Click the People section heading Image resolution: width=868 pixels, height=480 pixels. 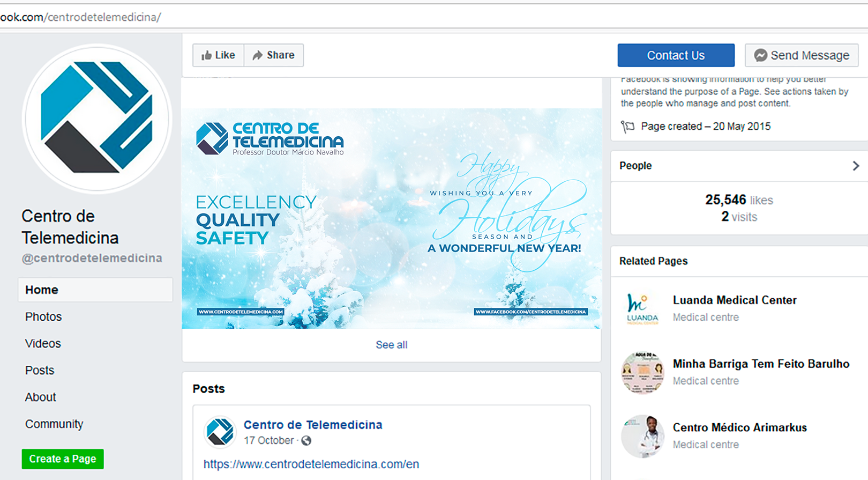(635, 166)
